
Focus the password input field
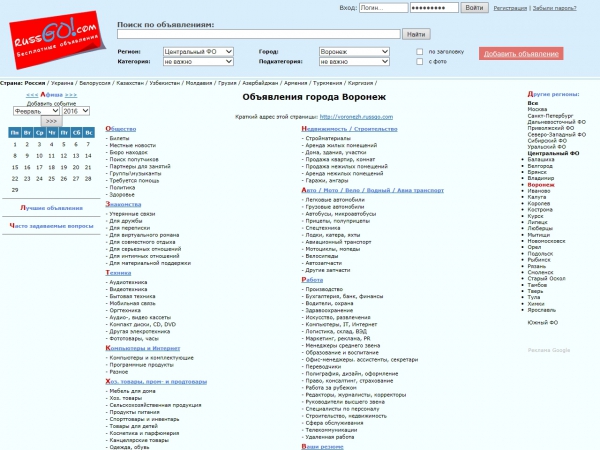[x=434, y=8]
